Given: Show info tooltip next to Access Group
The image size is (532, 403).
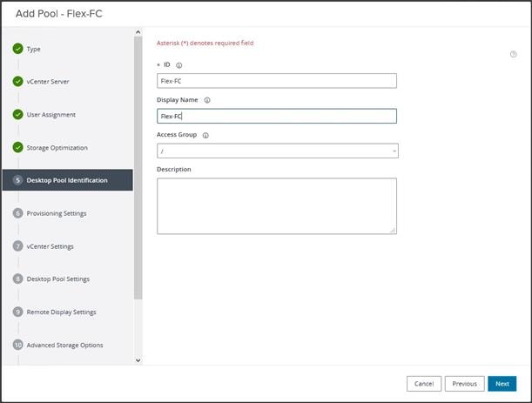Looking at the screenshot, I should click(x=205, y=135).
